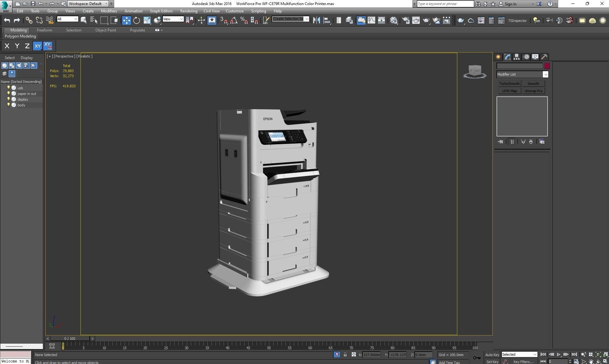
Task: Go to the Utilities command panel
Action: tap(544, 57)
